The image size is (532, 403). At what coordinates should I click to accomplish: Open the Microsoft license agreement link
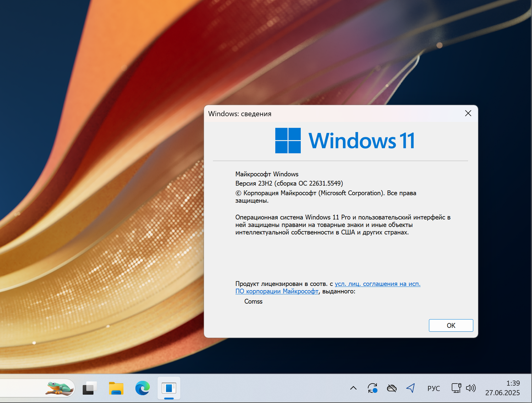pyautogui.click(x=377, y=284)
